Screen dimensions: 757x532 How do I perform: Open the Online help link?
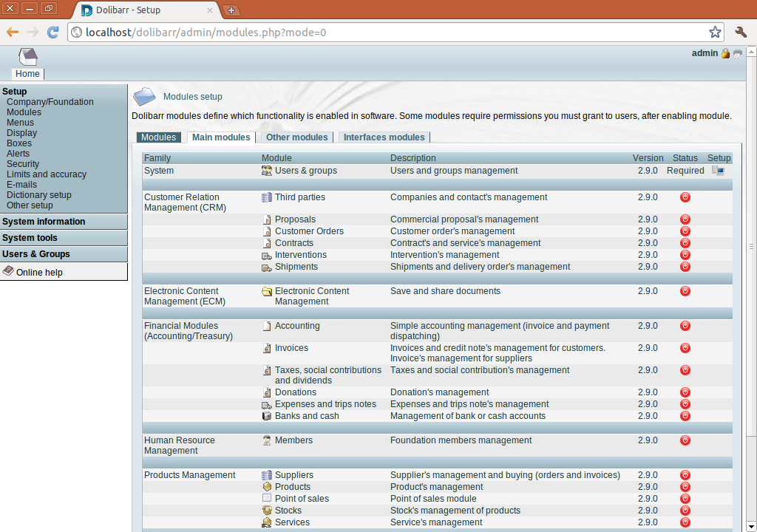(39, 272)
